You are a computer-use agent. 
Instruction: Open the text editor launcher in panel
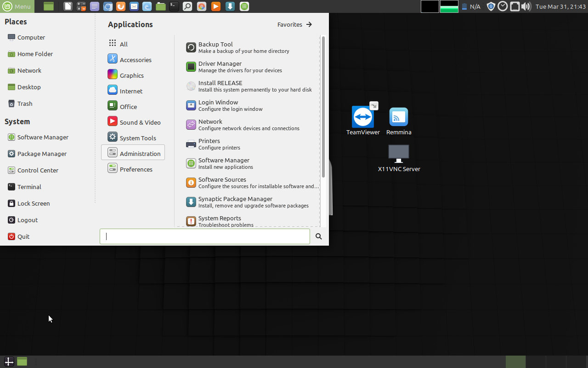pyautogui.click(x=94, y=6)
